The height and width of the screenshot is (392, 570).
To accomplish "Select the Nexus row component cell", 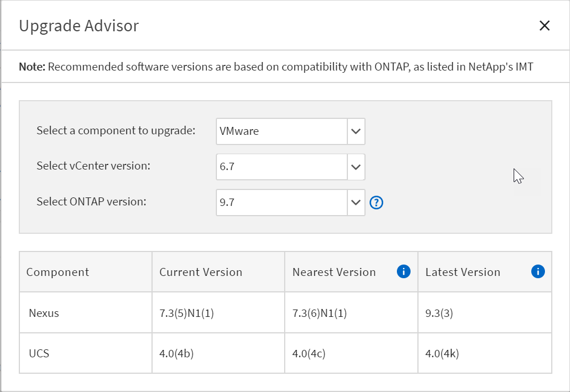I will point(44,313).
